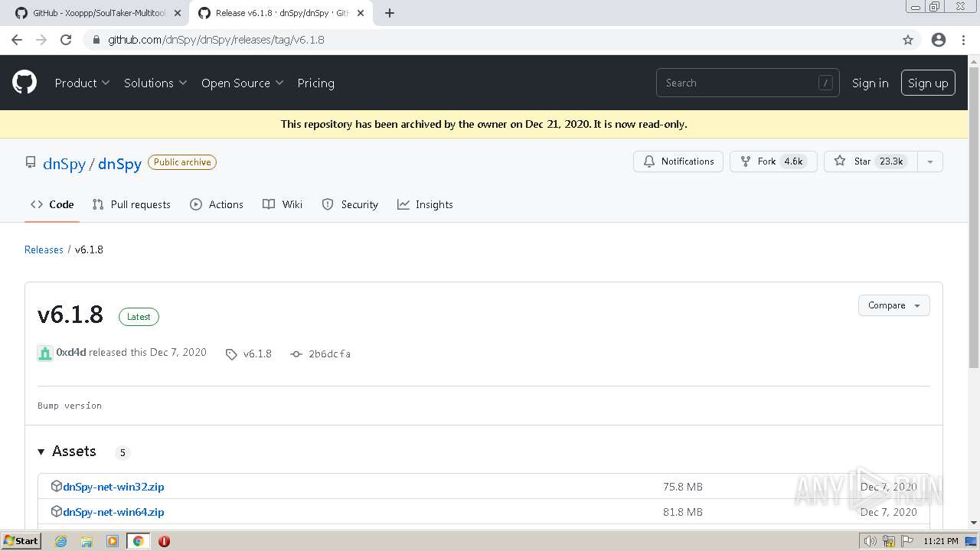Viewport: 980px width, 551px height.
Task: Open the Windows Start menu
Action: (x=21, y=541)
